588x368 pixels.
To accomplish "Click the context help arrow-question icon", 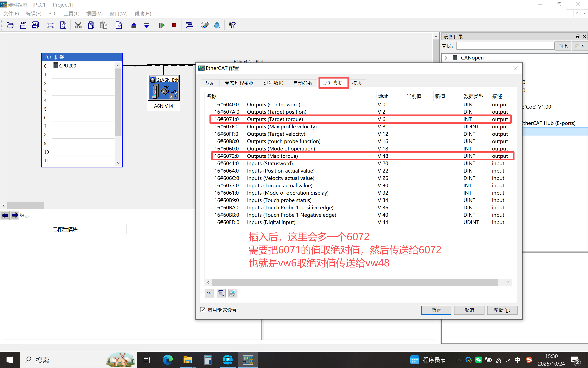I will (232, 25).
